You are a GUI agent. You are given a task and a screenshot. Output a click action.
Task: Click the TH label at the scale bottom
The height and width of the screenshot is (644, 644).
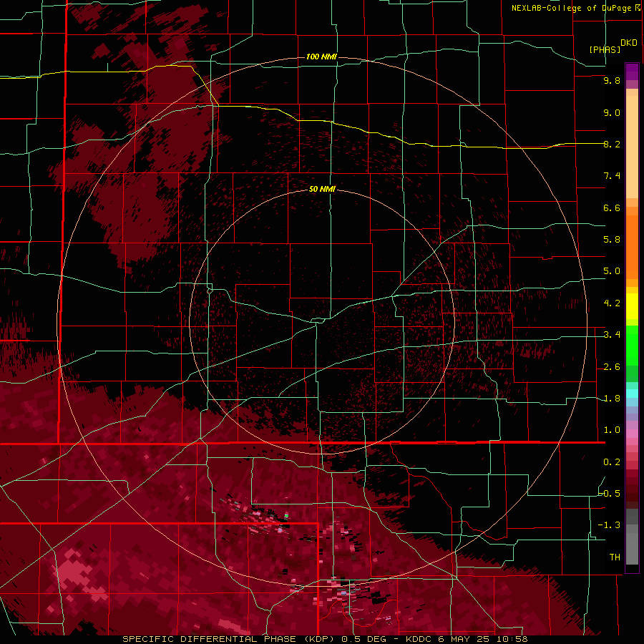click(x=615, y=557)
